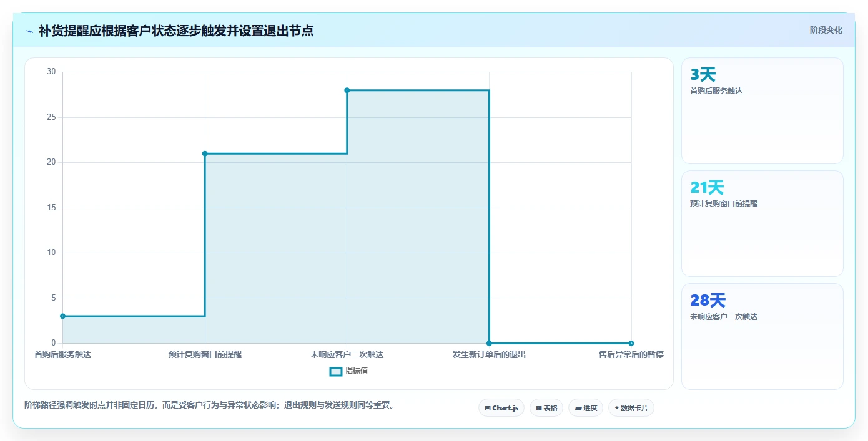Click the y-axis value 15
Image resolution: width=868 pixels, height=441 pixels.
tap(51, 208)
